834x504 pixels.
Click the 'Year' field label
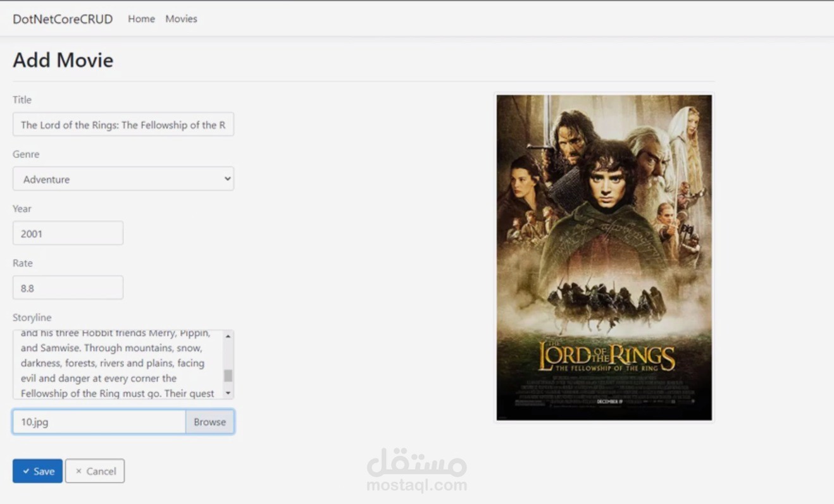[22, 208]
